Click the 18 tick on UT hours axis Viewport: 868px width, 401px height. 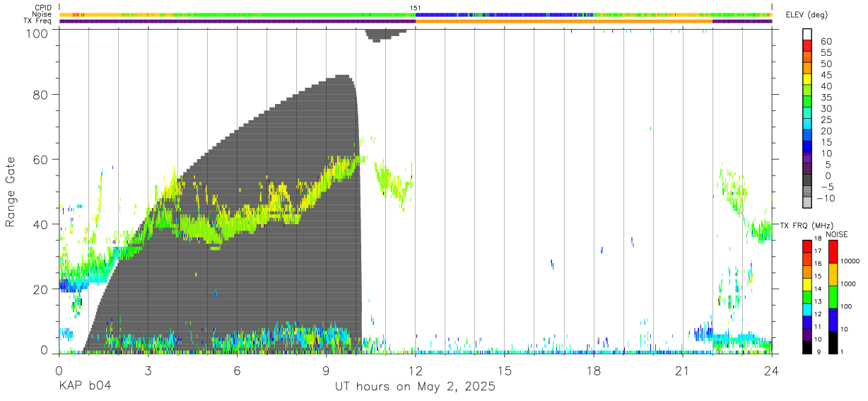coord(593,370)
